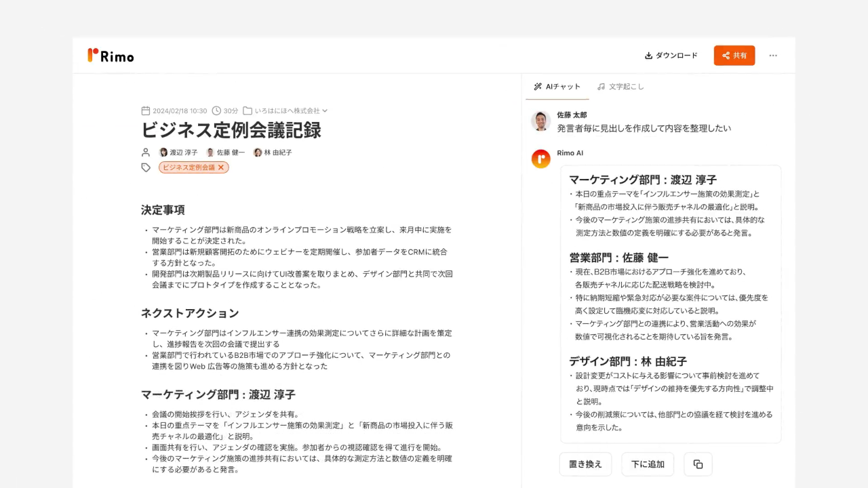868x488 pixels.
Task: Copy the AI response with copy icon
Action: click(x=698, y=464)
